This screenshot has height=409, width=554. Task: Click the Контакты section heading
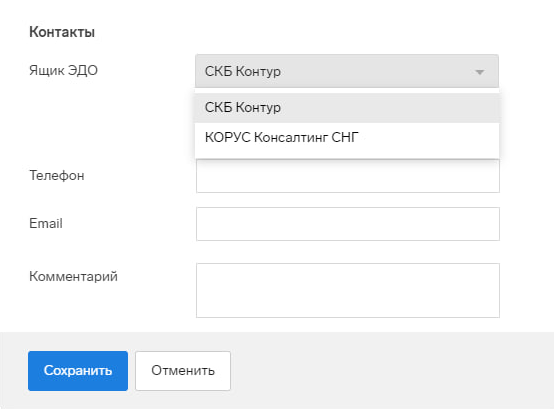coord(62,32)
